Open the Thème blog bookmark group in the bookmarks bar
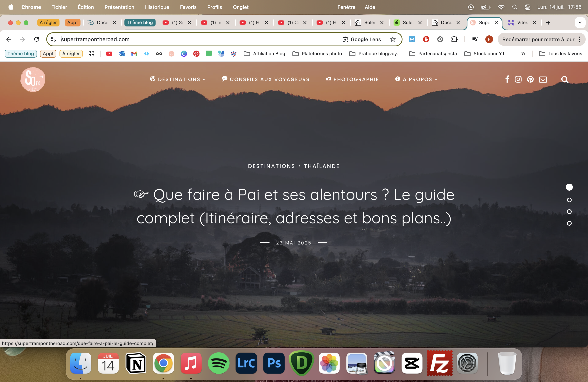The height and width of the screenshot is (382, 588). [x=21, y=54]
